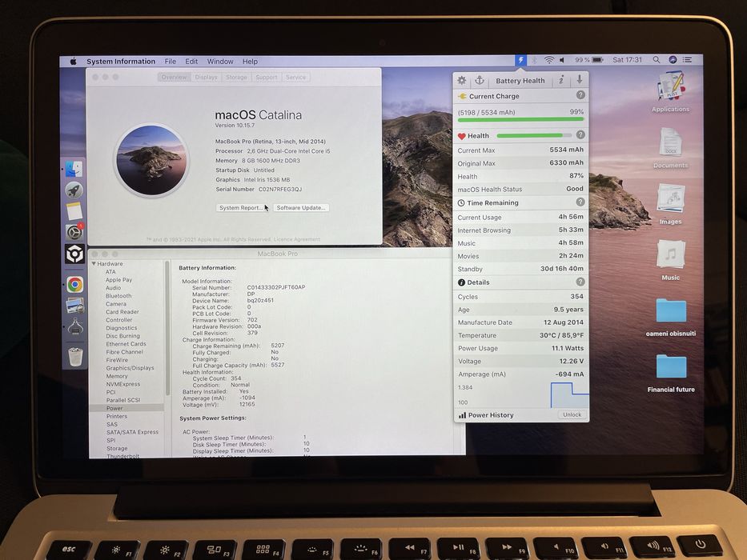Select Power in the hardware sidebar

click(114, 408)
